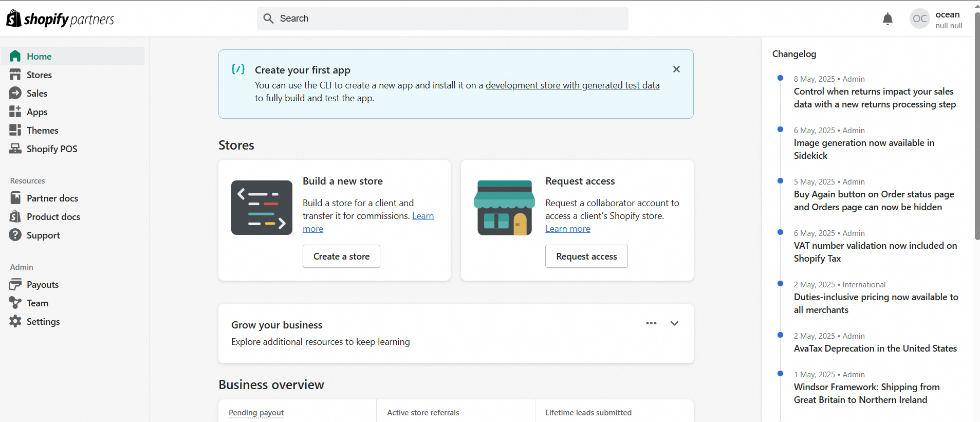Click the Sales icon in sidebar
This screenshot has height=422, width=980.
tap(15, 93)
